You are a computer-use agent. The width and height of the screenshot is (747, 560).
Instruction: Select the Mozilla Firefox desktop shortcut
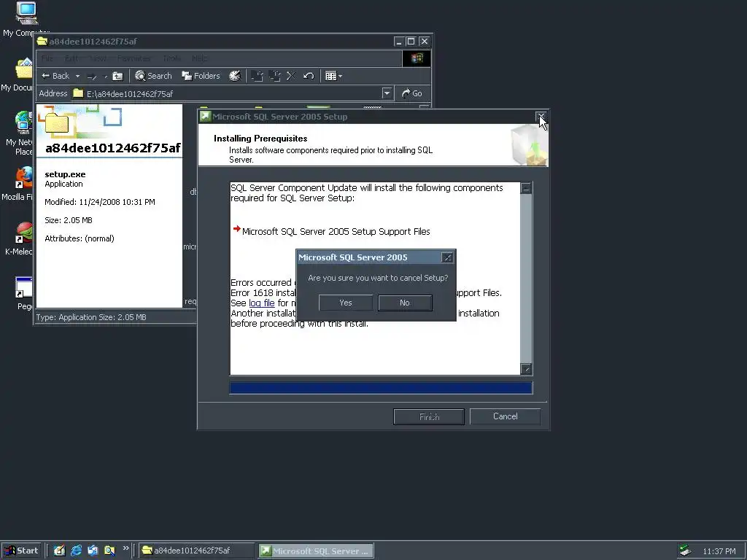pos(19,184)
